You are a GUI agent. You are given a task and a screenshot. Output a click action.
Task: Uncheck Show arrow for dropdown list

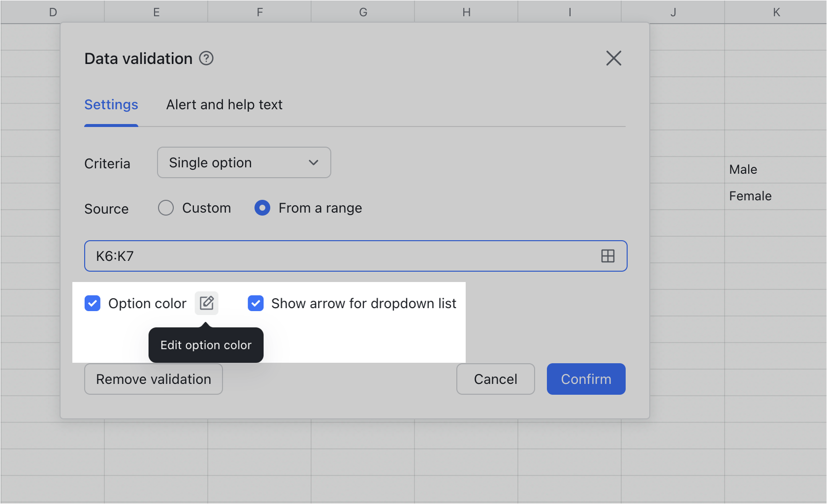pyautogui.click(x=255, y=303)
